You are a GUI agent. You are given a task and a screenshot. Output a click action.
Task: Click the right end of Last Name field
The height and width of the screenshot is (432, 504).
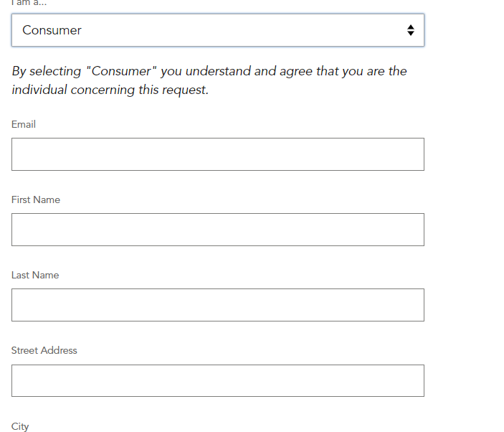[x=414, y=305]
